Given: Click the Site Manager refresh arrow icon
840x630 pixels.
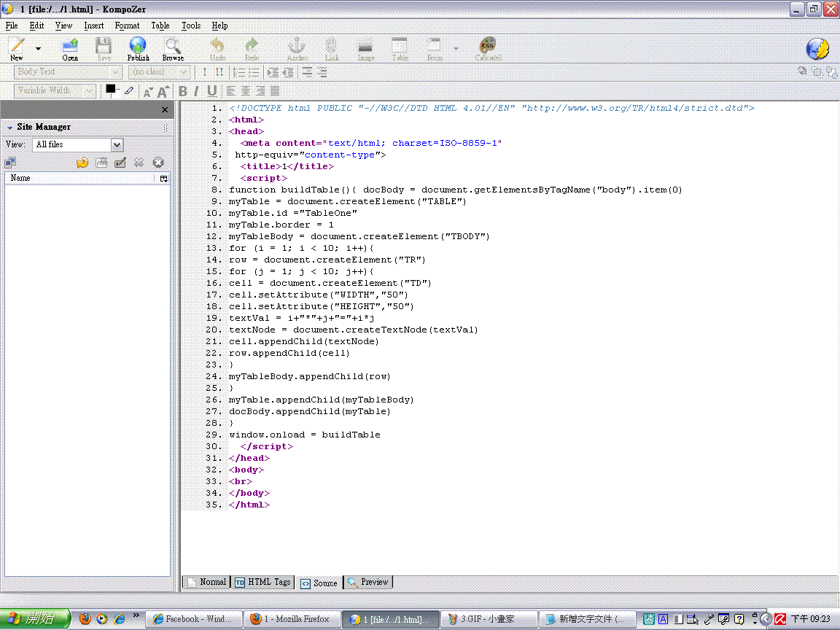Looking at the screenshot, I should point(82,163).
